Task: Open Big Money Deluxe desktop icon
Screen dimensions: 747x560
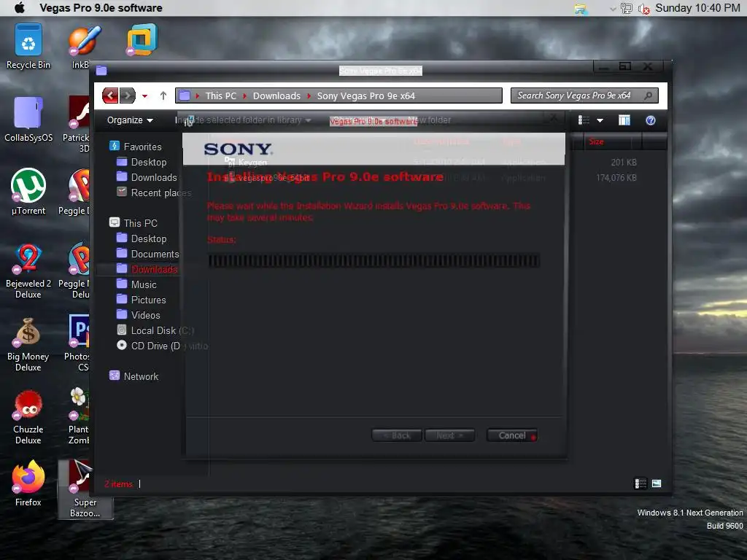Action: coord(28,344)
